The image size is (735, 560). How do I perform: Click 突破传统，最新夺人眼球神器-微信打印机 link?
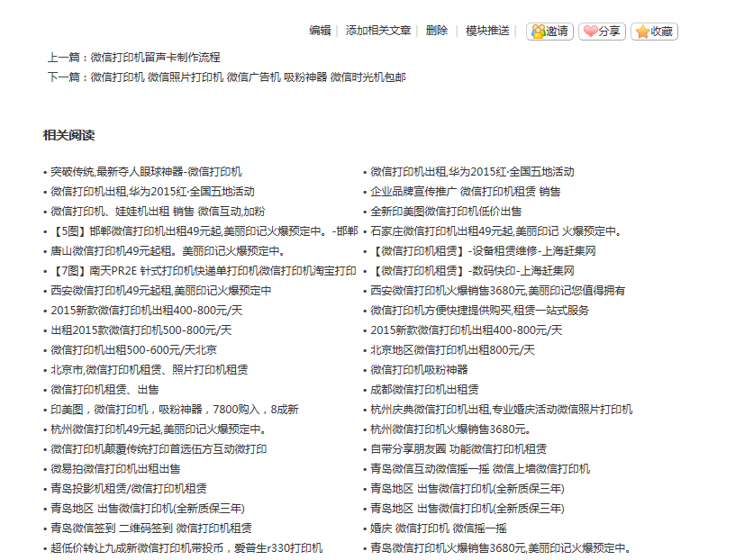(144, 170)
